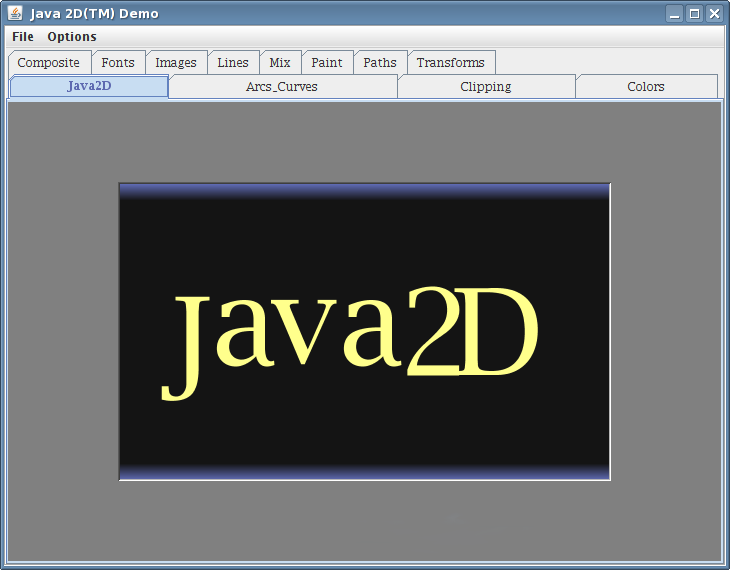Switch to the Paths tab
Screen dimensions: 730x570
pyautogui.click(x=380, y=62)
